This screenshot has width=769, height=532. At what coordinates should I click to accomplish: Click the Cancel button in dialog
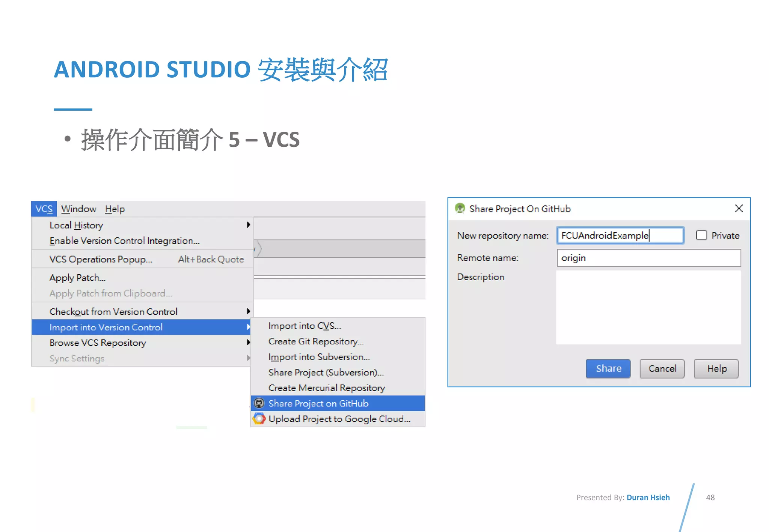point(662,368)
